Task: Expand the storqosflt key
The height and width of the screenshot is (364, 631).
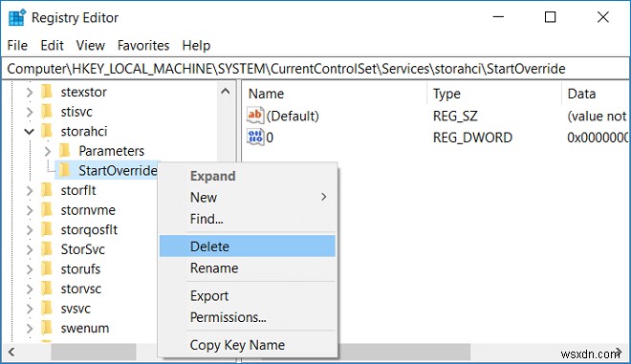Action: 30,230
